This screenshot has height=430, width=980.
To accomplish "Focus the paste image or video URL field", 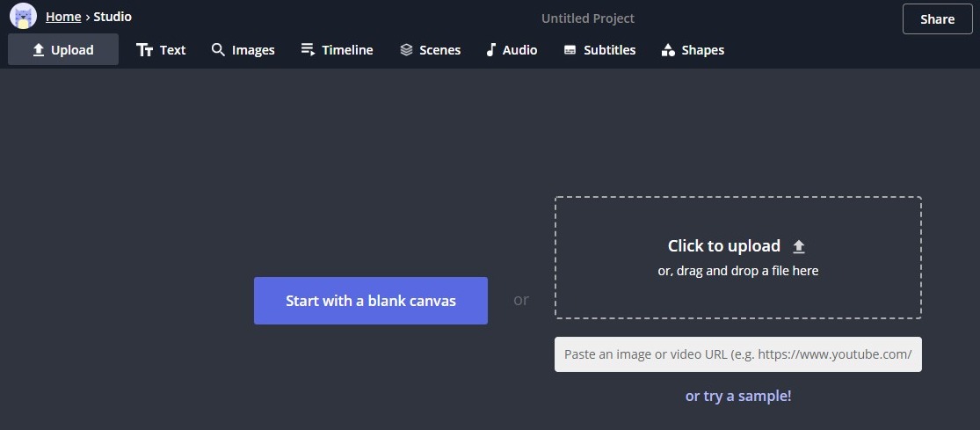I will pyautogui.click(x=737, y=354).
